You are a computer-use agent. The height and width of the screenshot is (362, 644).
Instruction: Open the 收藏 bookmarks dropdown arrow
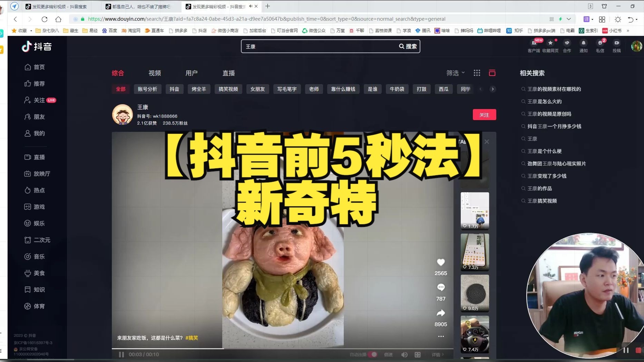31,31
